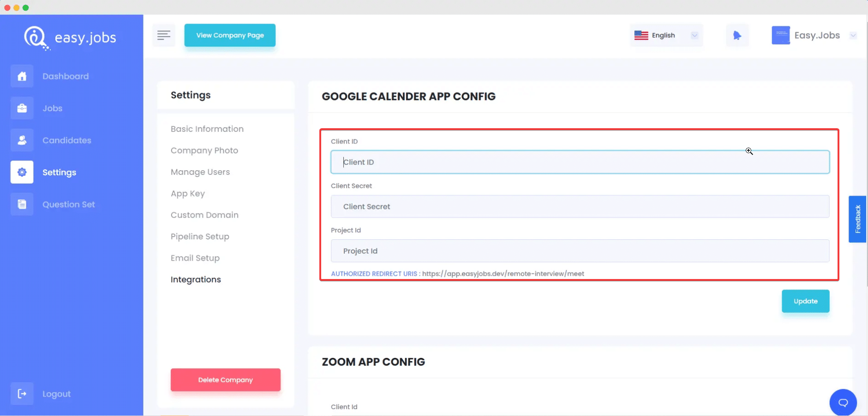Open Basic Information settings
The height and width of the screenshot is (416, 868).
click(x=207, y=129)
